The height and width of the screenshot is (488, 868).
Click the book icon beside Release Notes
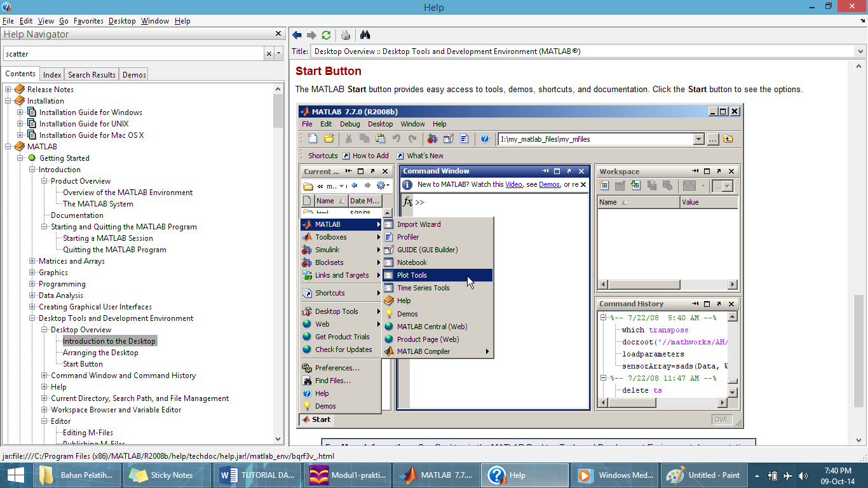click(20, 90)
